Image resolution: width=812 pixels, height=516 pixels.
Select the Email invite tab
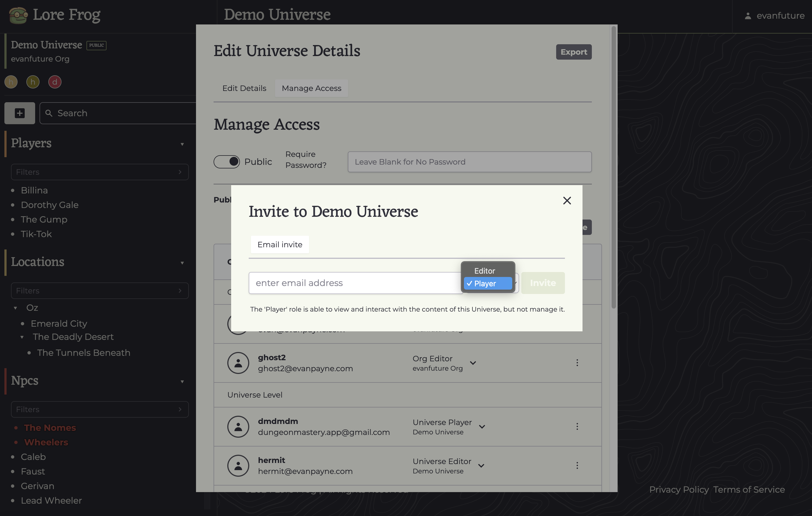pyautogui.click(x=279, y=244)
